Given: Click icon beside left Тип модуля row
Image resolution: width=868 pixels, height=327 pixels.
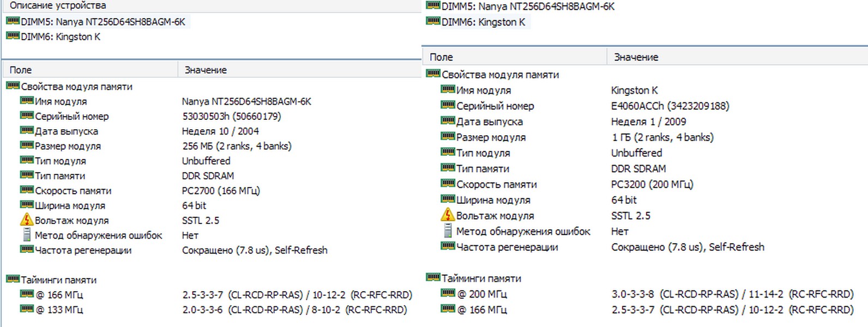Looking at the screenshot, I should (x=27, y=160).
